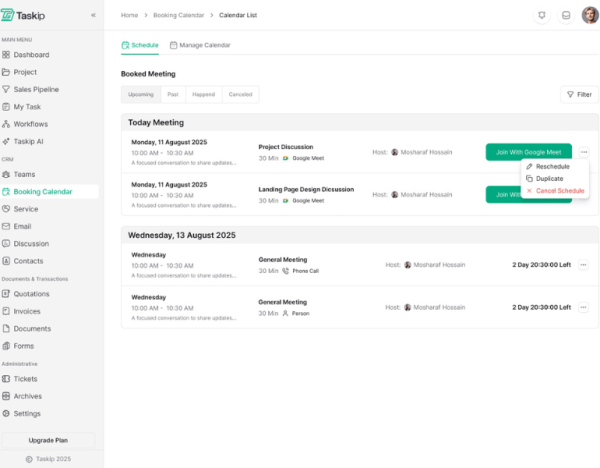Image resolution: width=600 pixels, height=468 pixels.
Task: Click the user profile avatar
Action: 590,15
